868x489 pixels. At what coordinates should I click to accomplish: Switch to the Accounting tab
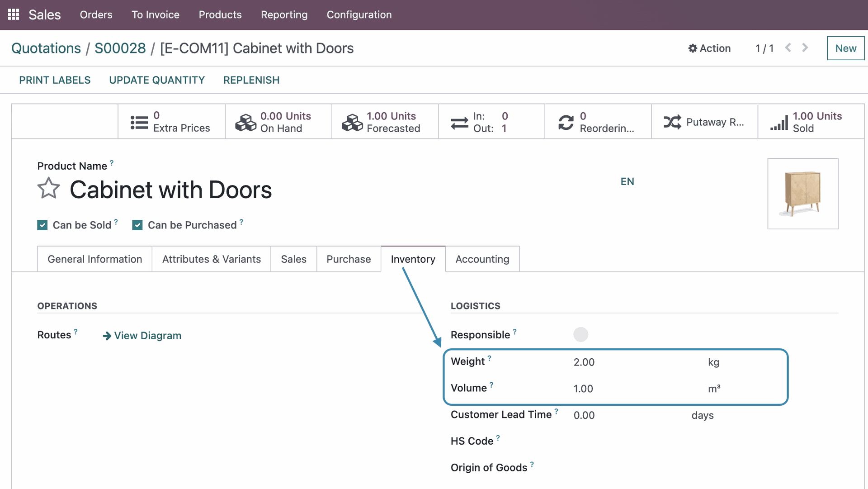click(482, 259)
